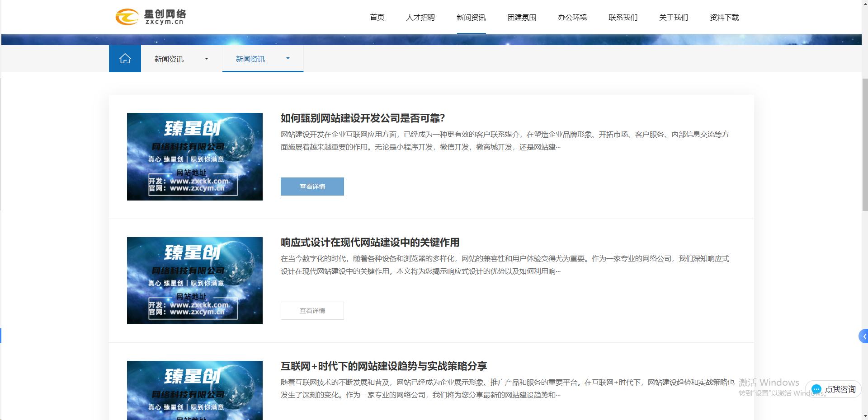Open the 点我咨询 chat bubble
868x420 pixels.
[833, 389]
